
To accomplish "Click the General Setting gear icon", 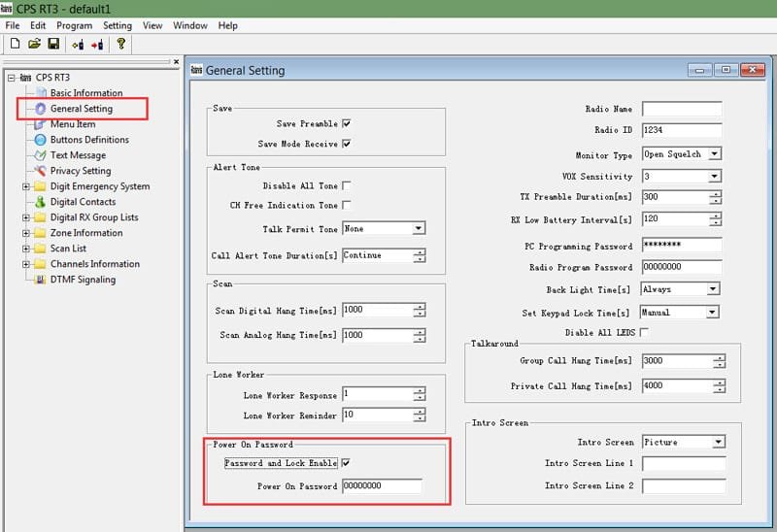I will tap(41, 109).
